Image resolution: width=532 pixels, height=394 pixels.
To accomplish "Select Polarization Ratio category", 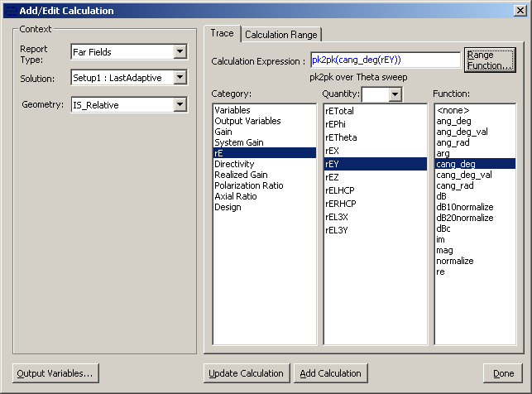I will [x=265, y=185].
